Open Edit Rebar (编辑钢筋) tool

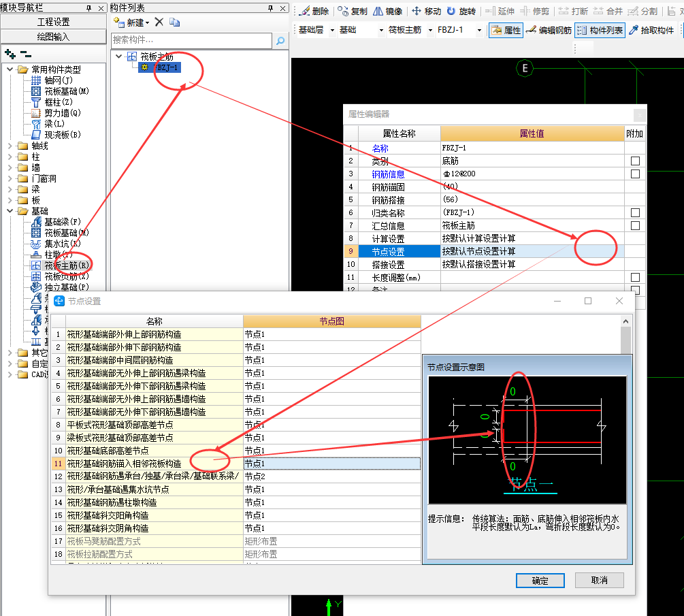tap(549, 30)
